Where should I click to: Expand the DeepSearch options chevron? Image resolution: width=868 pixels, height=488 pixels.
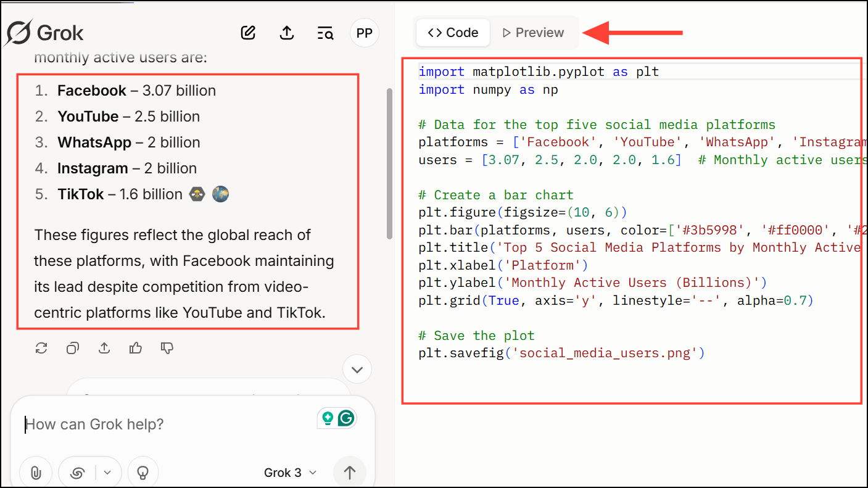(x=107, y=472)
